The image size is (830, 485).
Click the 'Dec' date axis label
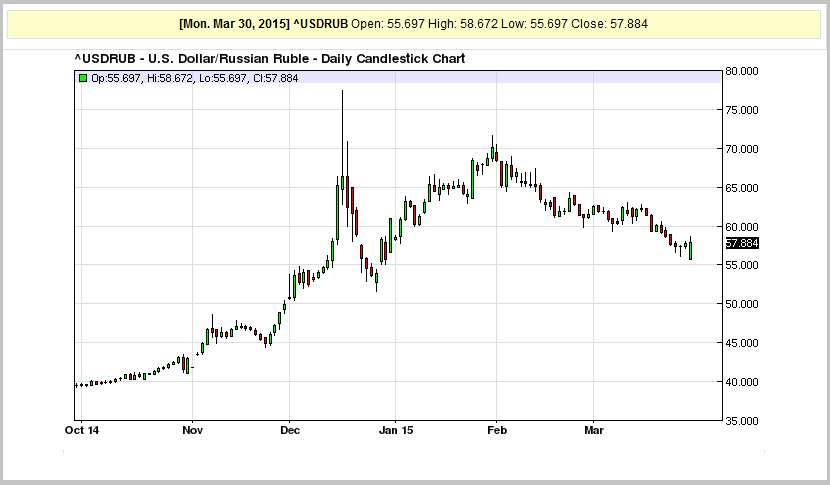[290, 430]
